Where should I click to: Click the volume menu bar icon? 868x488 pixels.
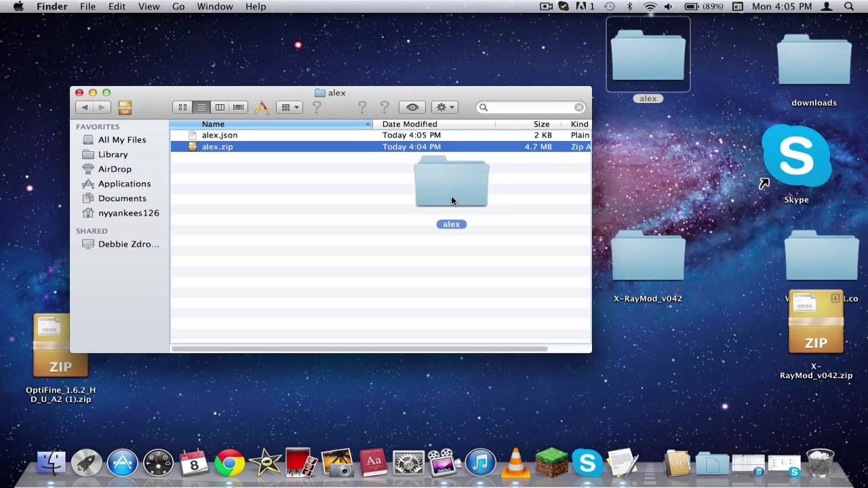[669, 7]
